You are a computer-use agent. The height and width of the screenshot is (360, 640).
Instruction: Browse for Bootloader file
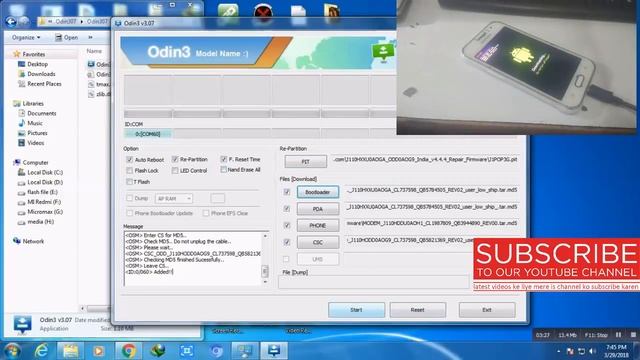coord(318,192)
